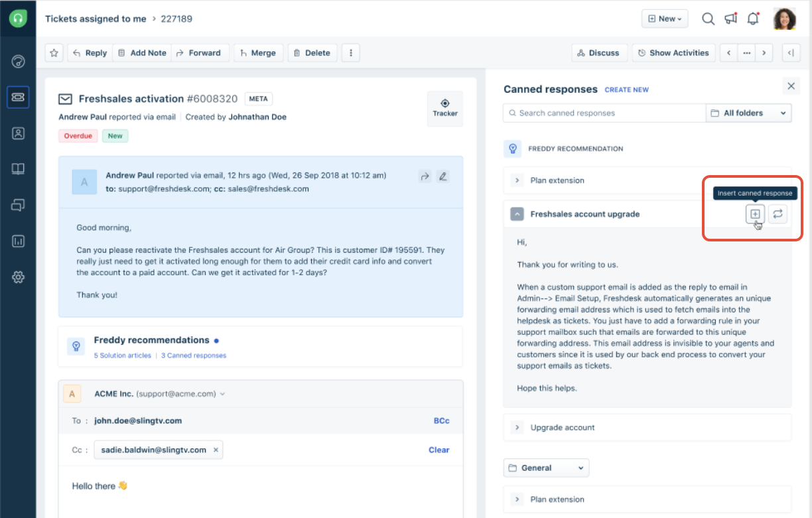Viewport: 812px width, 518px height.
Task: Click the Overdue tag
Action: pyautogui.click(x=78, y=136)
